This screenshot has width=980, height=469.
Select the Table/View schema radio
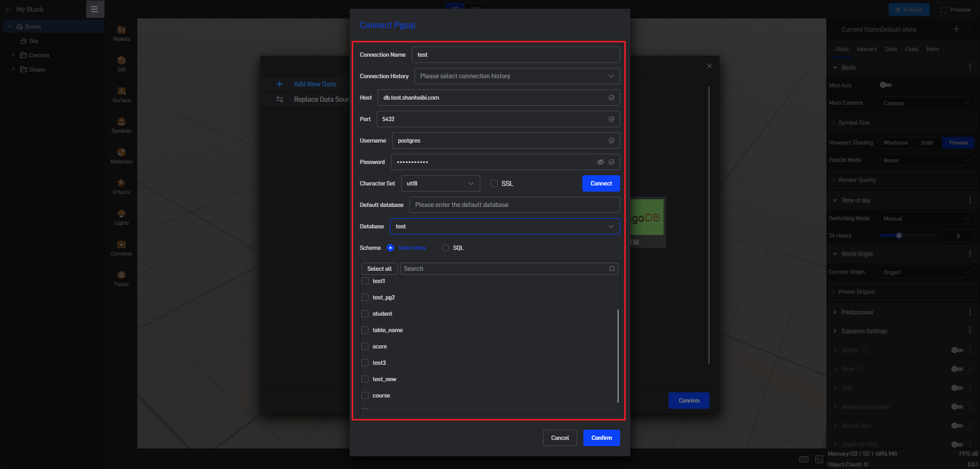coord(390,248)
